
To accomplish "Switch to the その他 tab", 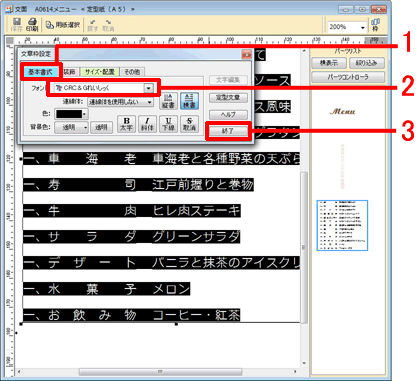I will (x=132, y=72).
